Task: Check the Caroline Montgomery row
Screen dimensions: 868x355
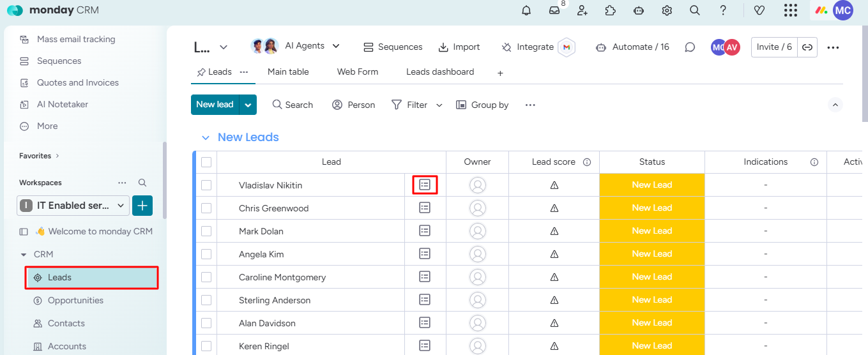Action: coord(206,277)
